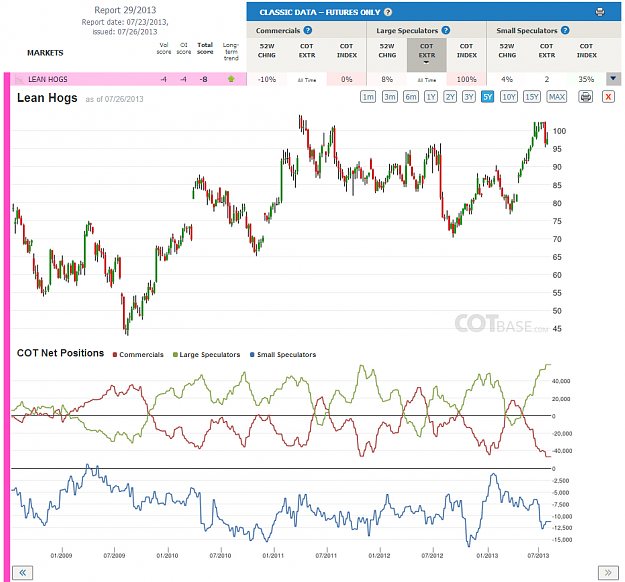The width and height of the screenshot is (625, 582).
Task: Go to previous chart with left arrows
Action: tap(23, 573)
